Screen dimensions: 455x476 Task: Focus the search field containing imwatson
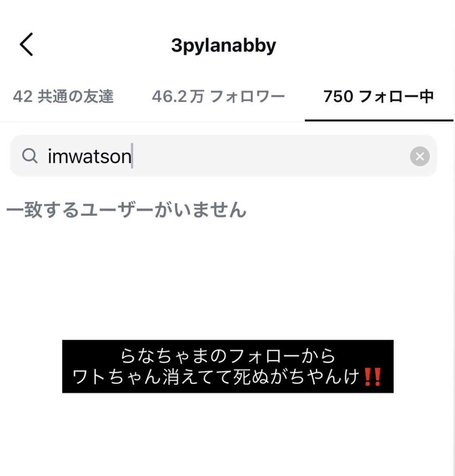coord(223,156)
